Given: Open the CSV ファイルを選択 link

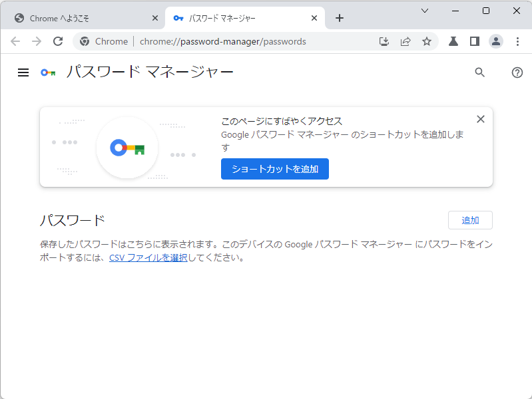Looking at the screenshot, I should tap(148, 257).
